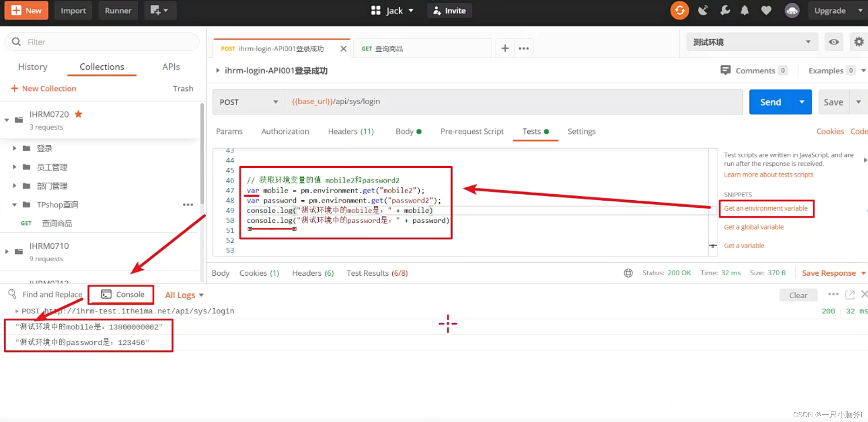Open the Pre-request Script tab
Image resolution: width=868 pixels, height=422 pixels.
[x=472, y=131]
